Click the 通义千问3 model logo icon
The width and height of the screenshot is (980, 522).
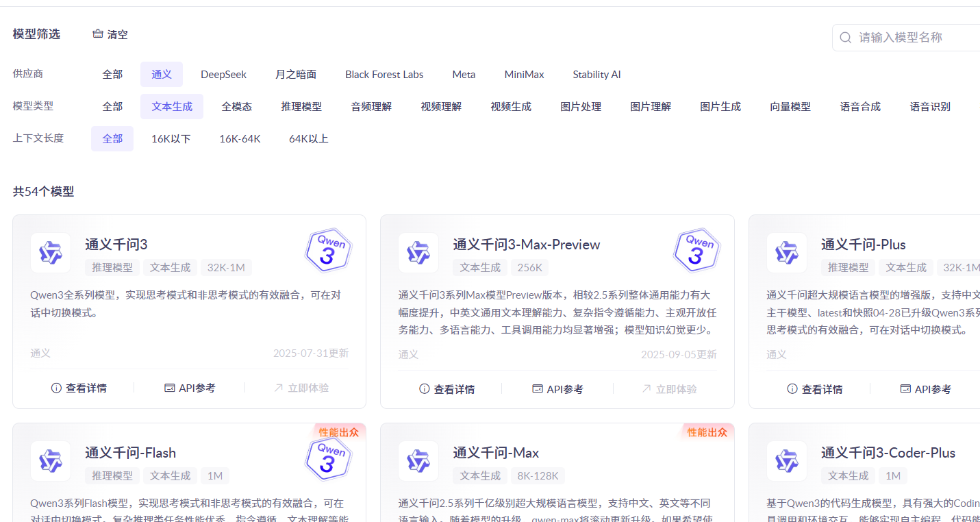[x=51, y=253]
